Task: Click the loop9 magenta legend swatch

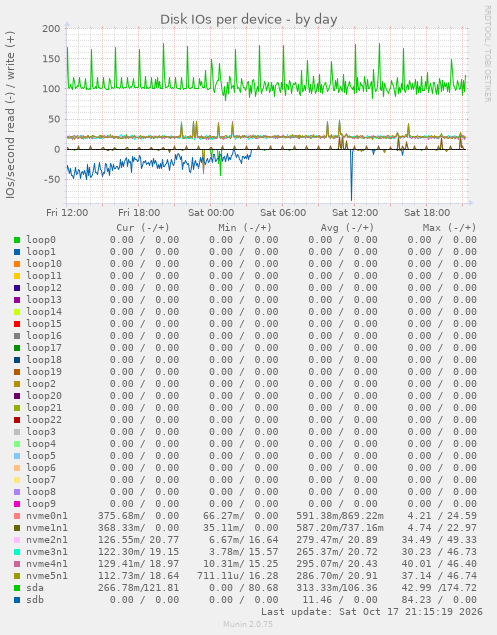Action: click(x=17, y=504)
